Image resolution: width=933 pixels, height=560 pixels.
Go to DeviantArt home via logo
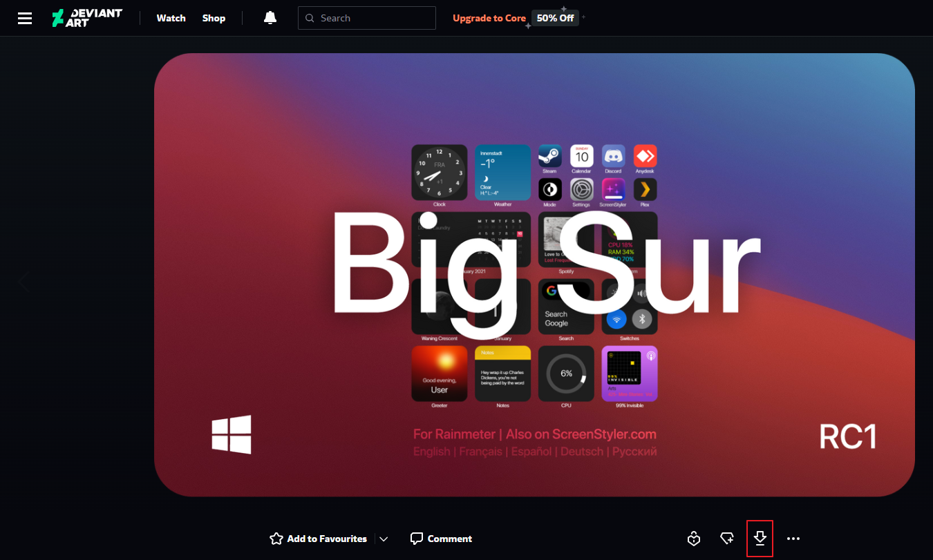[x=87, y=18]
